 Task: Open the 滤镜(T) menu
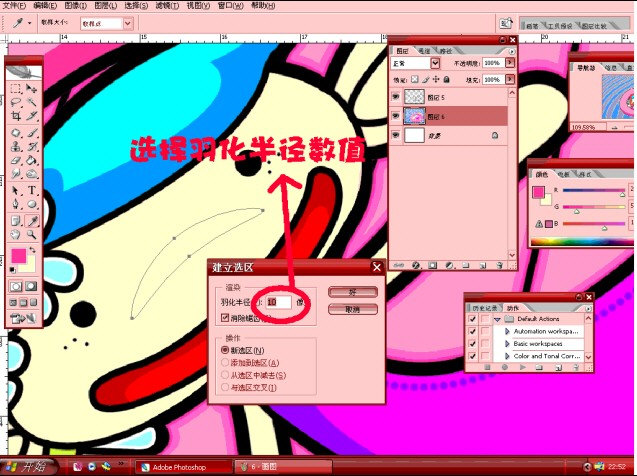(x=167, y=6)
